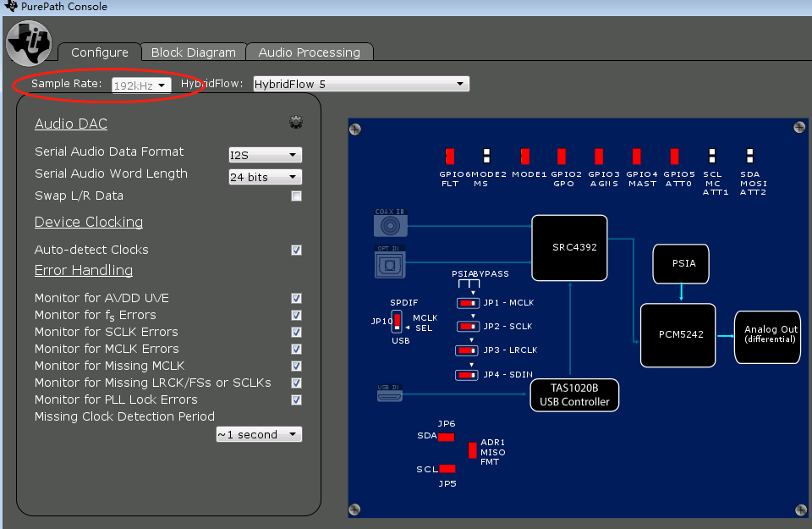Toggle Monitor for PLL Lock Errors checkbox
The width and height of the screenshot is (812, 529).
point(296,400)
